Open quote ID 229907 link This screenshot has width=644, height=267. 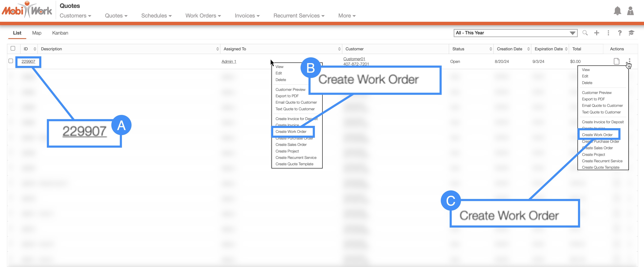(28, 62)
